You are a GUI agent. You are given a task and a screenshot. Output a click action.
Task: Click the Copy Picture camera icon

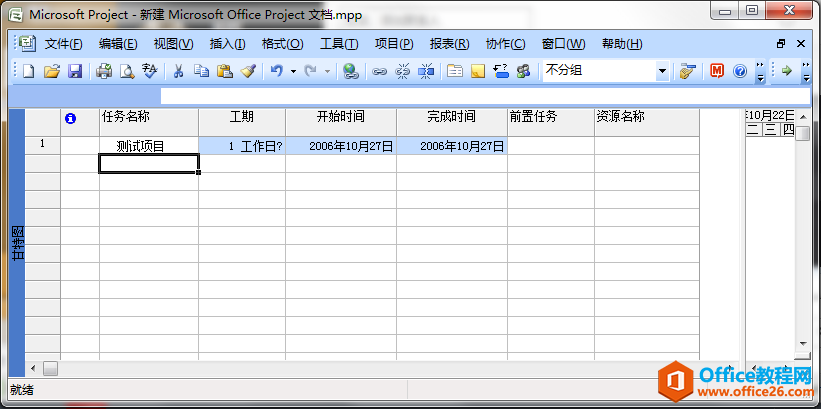(687, 71)
